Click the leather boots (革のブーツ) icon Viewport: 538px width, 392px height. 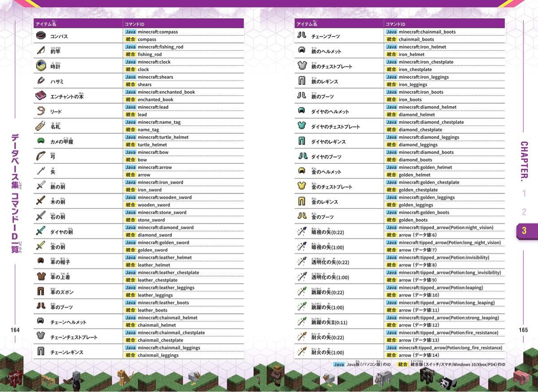coord(41,306)
